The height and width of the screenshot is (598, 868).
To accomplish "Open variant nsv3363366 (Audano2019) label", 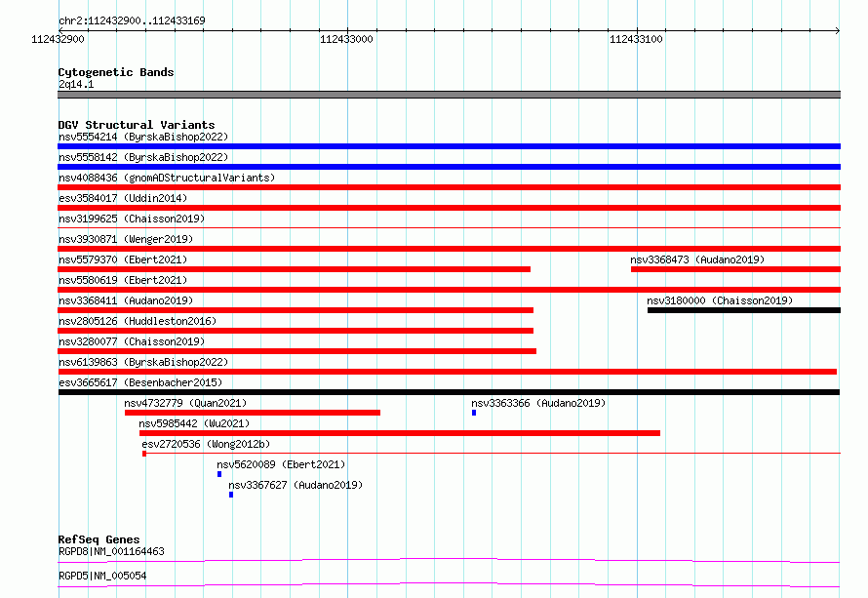I will (x=538, y=403).
